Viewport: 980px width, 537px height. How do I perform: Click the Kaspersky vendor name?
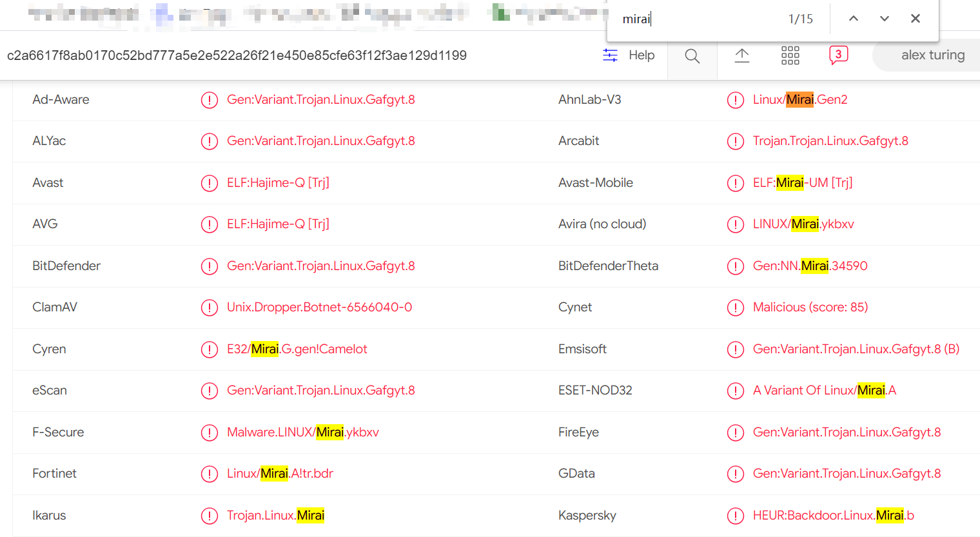pos(587,516)
